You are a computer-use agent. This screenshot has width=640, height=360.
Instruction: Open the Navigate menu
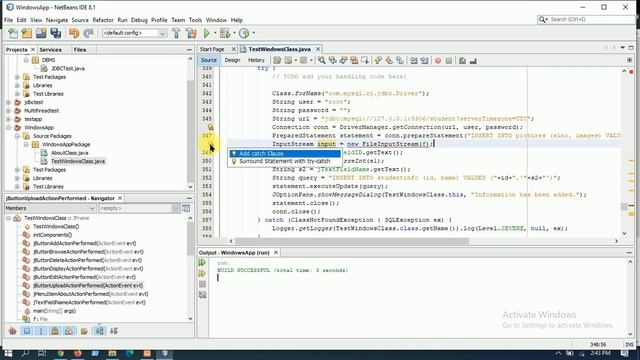pos(57,20)
